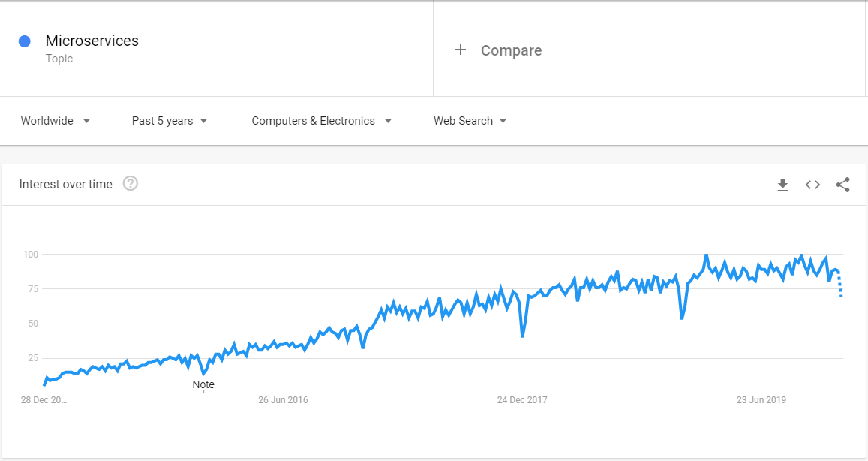Click the blue Microservices color dot
This screenshot has height=461, width=868.
pos(24,41)
